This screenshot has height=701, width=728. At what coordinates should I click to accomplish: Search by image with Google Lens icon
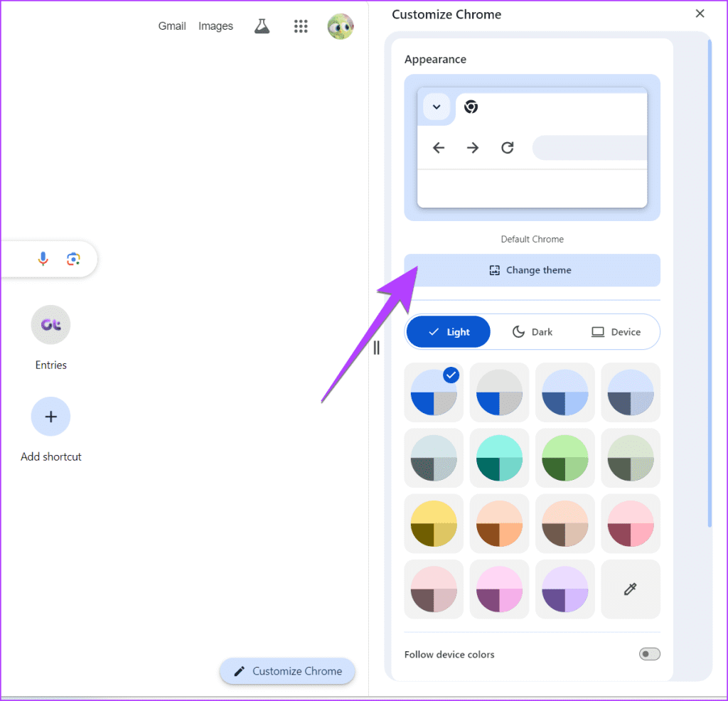click(x=73, y=259)
